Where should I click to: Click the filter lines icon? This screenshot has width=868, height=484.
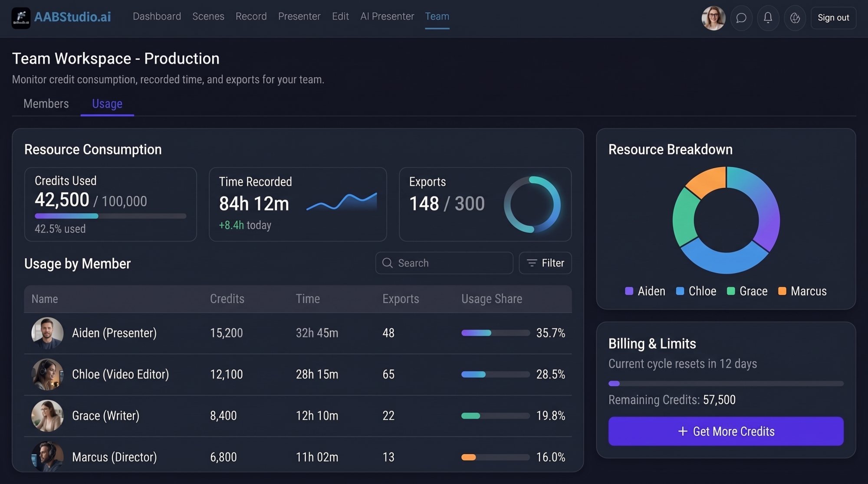[532, 263]
